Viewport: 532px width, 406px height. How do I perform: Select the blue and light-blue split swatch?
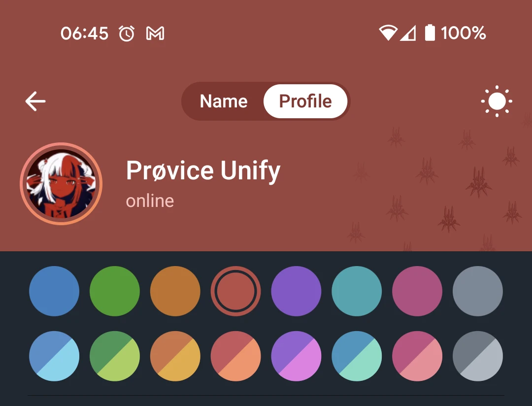click(54, 356)
